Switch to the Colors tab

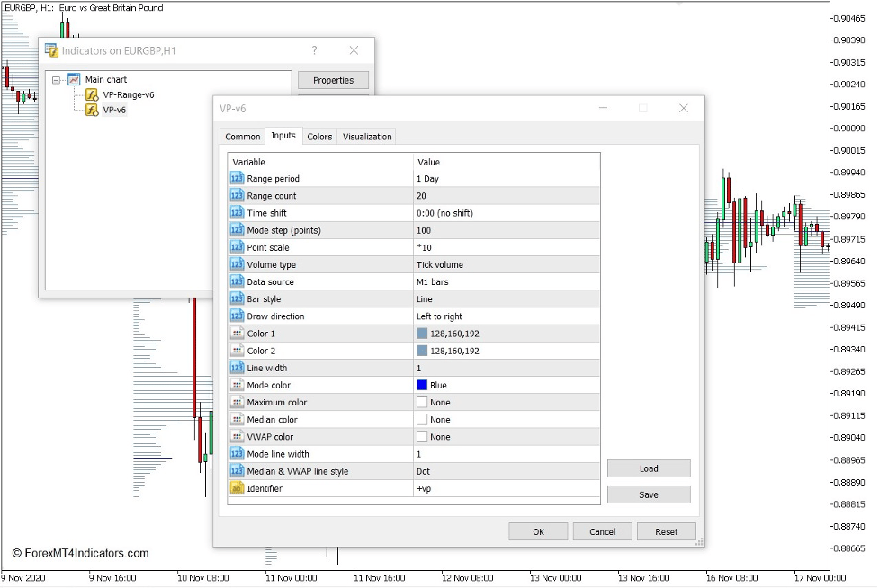pyautogui.click(x=318, y=136)
